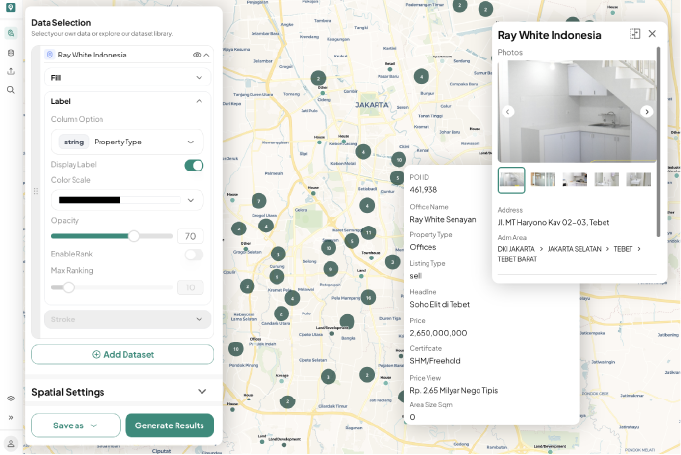Click the opacity value field showing 70

tap(190, 236)
